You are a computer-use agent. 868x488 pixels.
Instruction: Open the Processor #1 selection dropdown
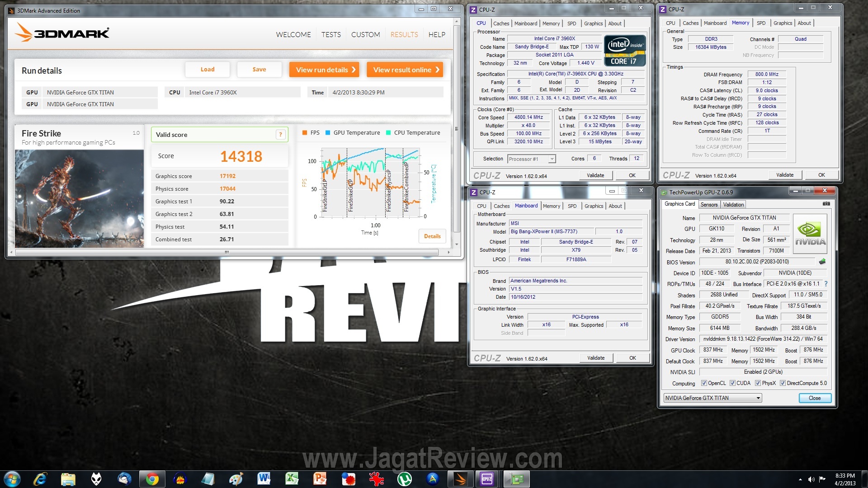552,159
